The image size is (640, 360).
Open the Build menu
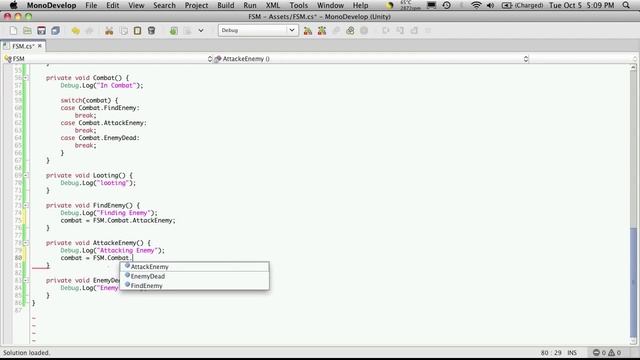point(226,5)
